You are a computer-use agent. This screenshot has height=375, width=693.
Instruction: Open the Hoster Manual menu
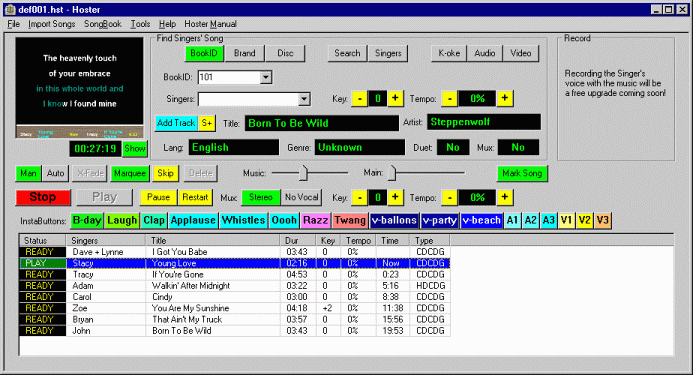click(210, 24)
